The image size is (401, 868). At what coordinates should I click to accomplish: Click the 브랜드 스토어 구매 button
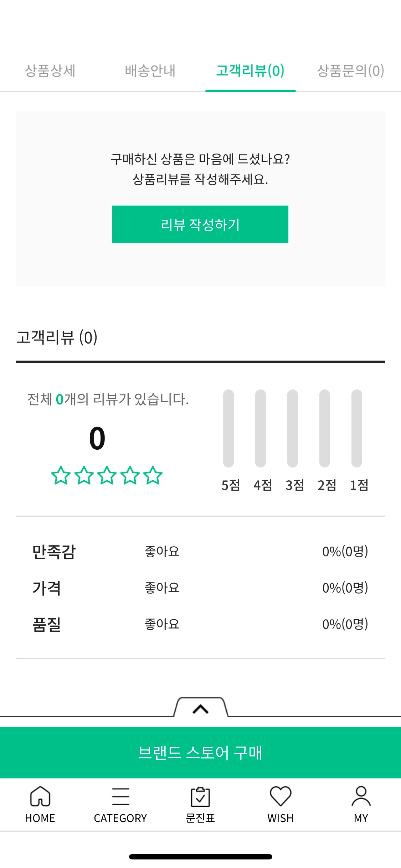tap(200, 753)
